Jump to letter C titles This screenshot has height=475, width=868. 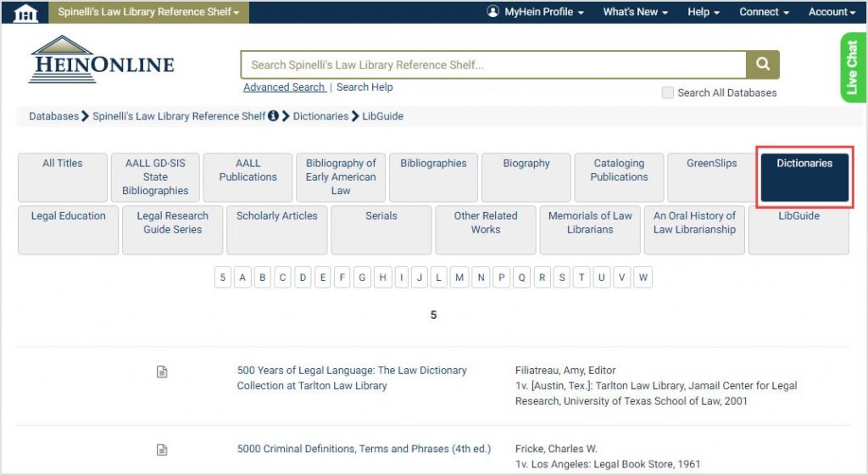pyautogui.click(x=282, y=277)
